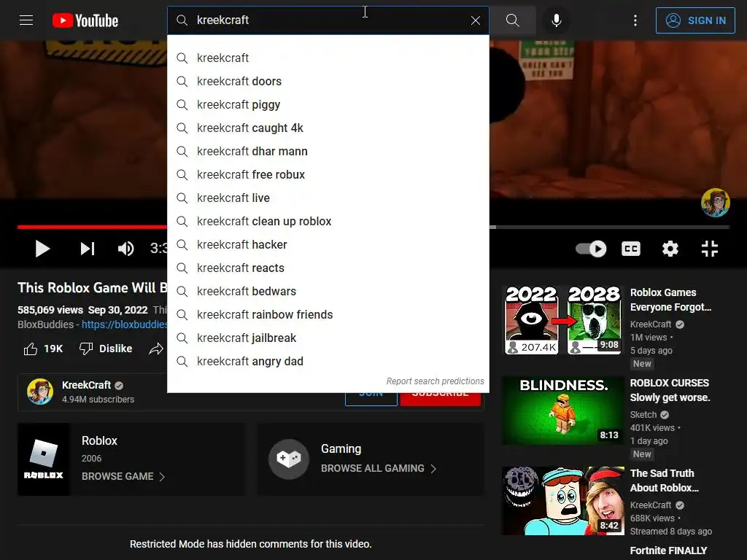The width and height of the screenshot is (747, 560).
Task: Click the Sketch channel name
Action: coord(643,415)
